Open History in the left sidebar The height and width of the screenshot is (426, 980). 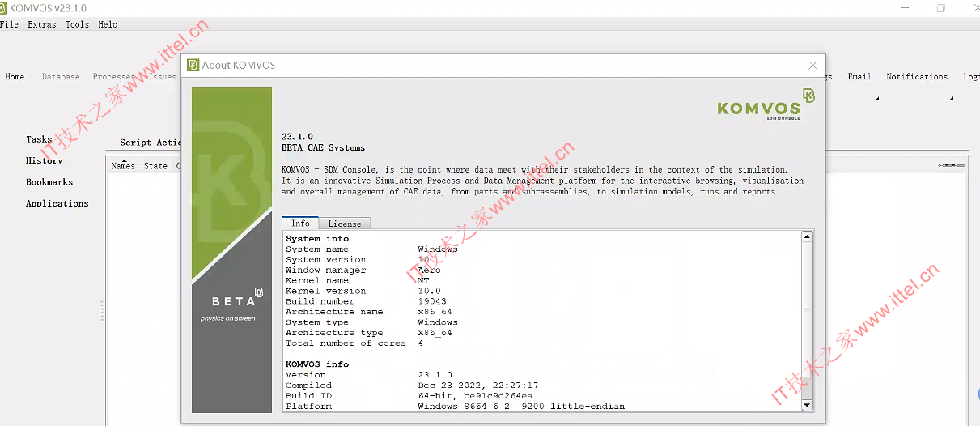tap(44, 160)
